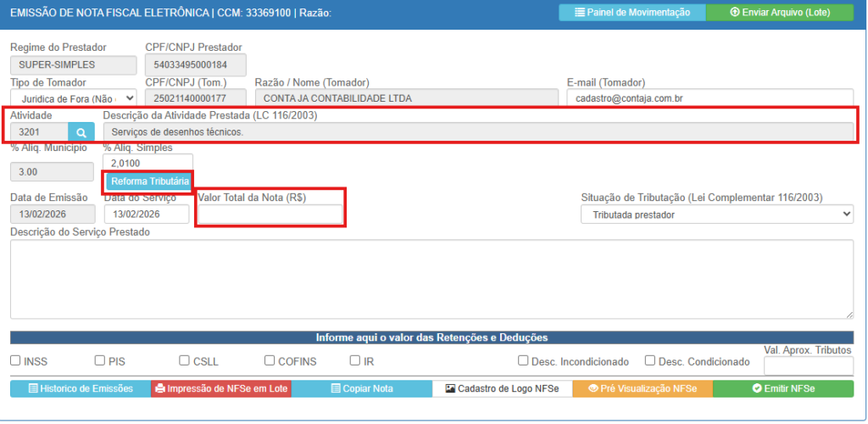
Task: Tick the COFINS checkbox
Action: (270, 360)
